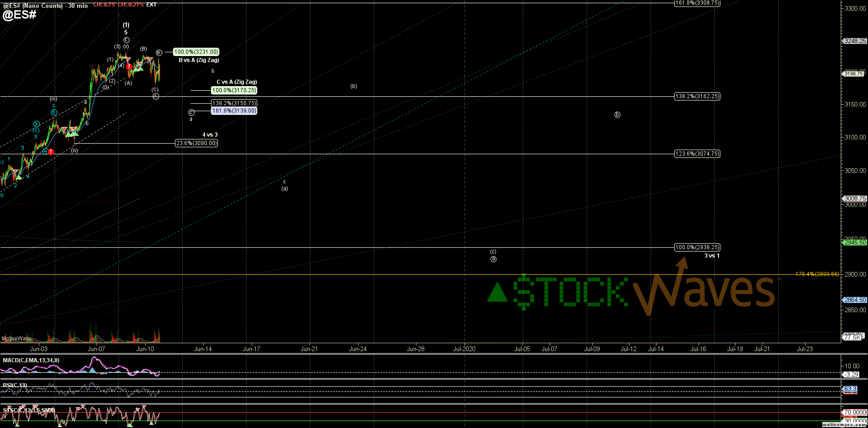868x428 pixels.
Task: Click the 23.6%(3090.00) retracement label
Action: coord(196,143)
